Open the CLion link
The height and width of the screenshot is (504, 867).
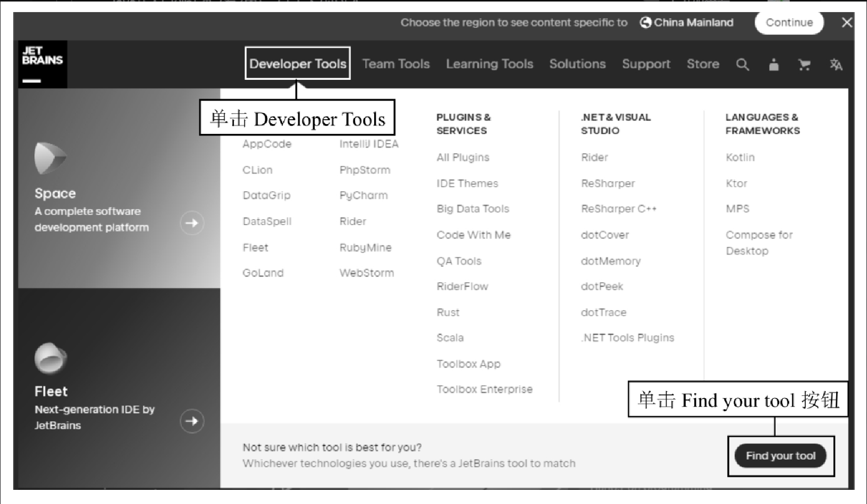(x=257, y=170)
